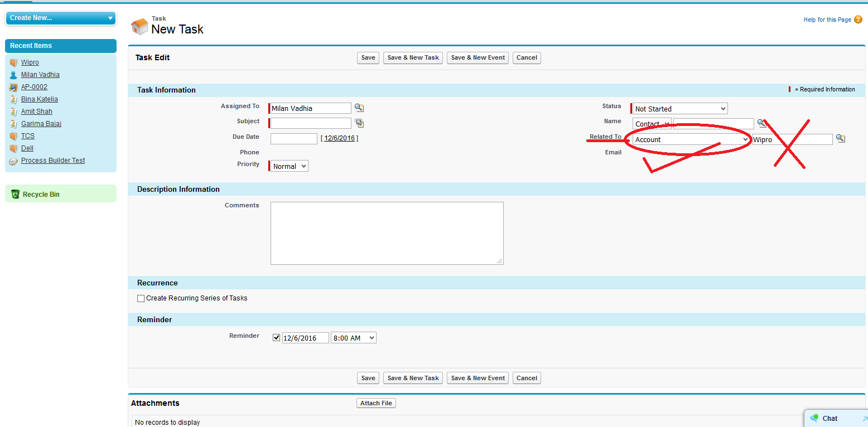Screen dimensions: 868x427
Task: Click Wipro account icon in Recent Items
Action: (13, 62)
